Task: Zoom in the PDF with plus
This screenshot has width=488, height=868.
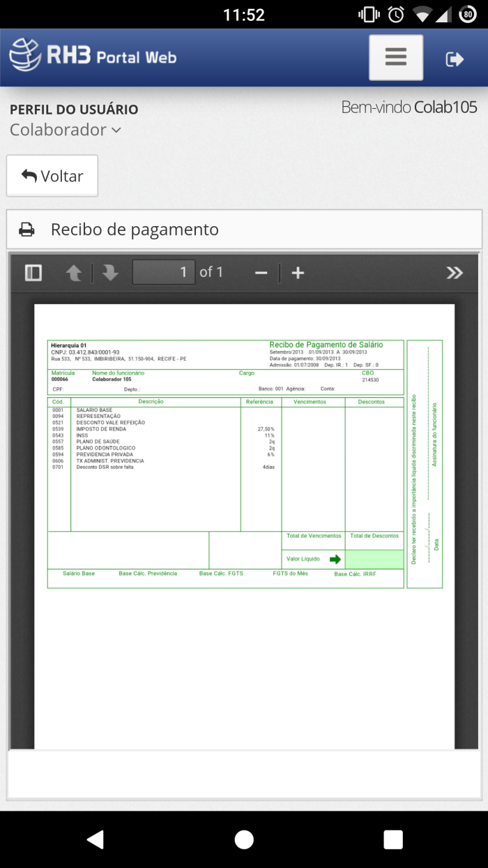Action: pos(298,273)
